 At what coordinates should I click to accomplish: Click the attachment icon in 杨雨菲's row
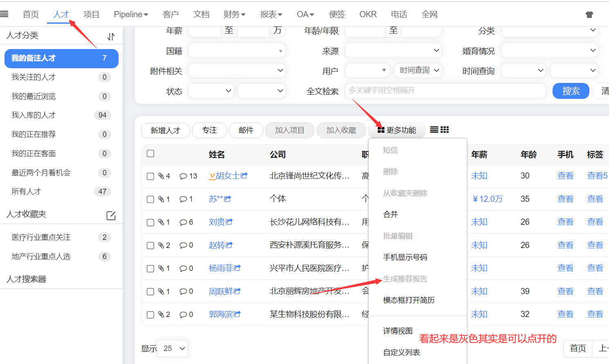pyautogui.click(x=161, y=268)
